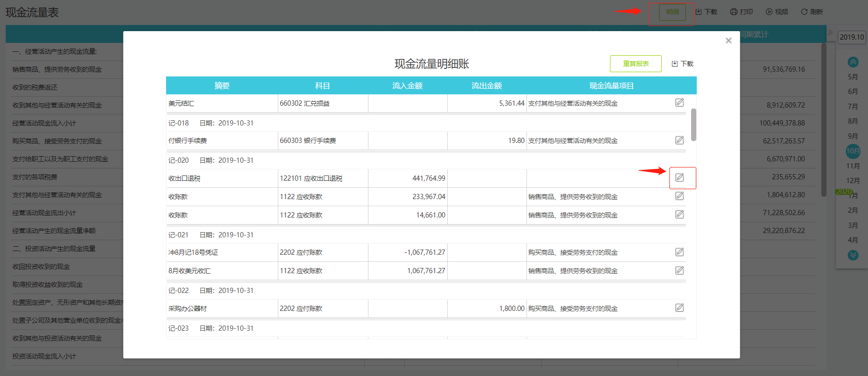
Task: Click the main report vertical scrollbar
Action: (x=824, y=120)
